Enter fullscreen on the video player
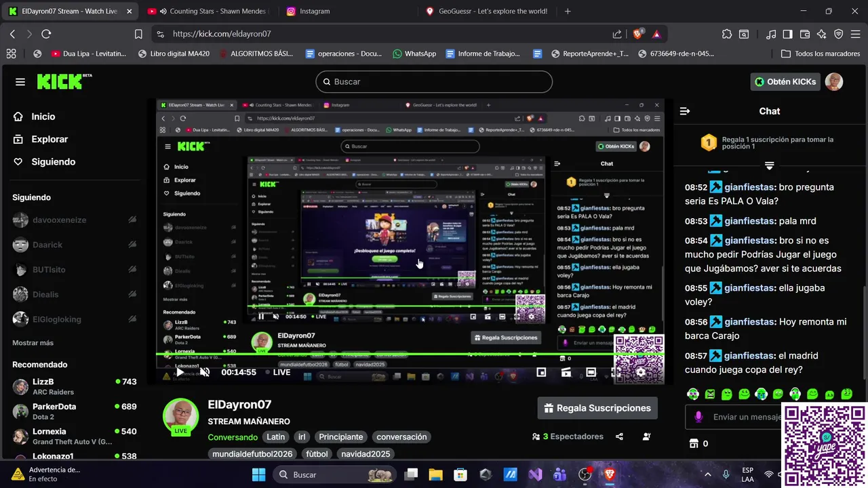 [x=616, y=372]
